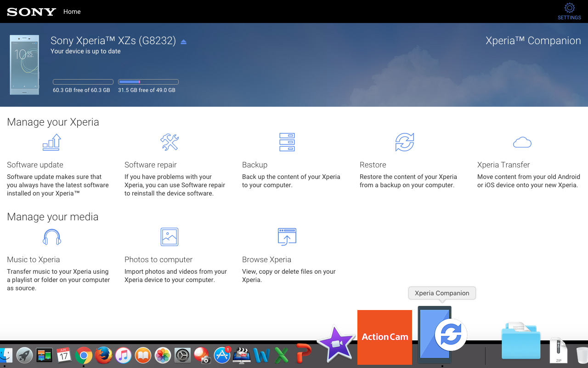
Task: Click the Xperia phone thumbnail image
Action: coord(24,64)
